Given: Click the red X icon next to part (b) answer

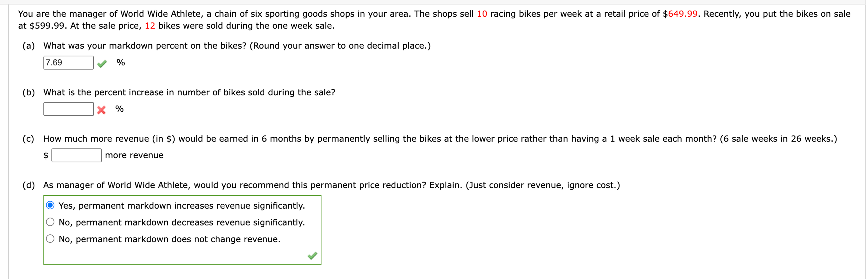Looking at the screenshot, I should point(101,110).
